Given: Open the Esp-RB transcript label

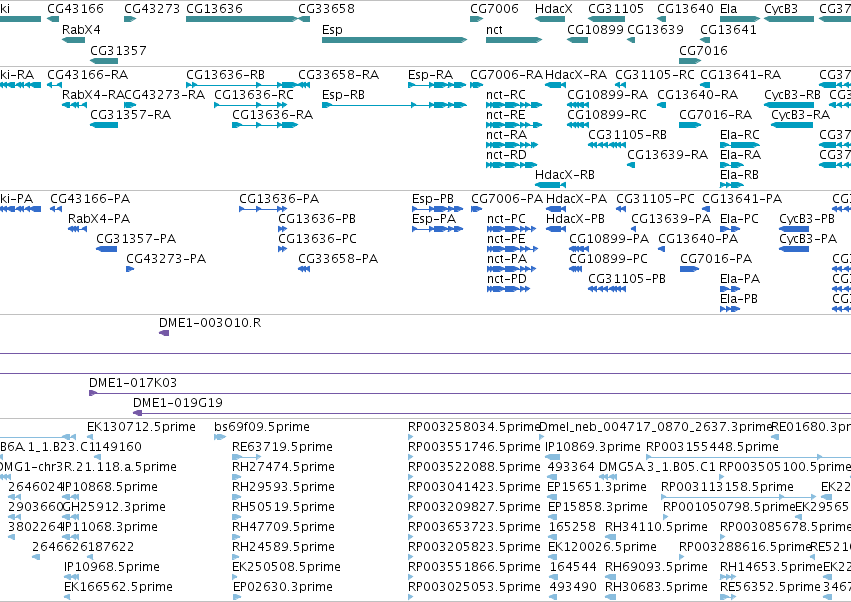Looking at the screenshot, I should click(343, 95).
